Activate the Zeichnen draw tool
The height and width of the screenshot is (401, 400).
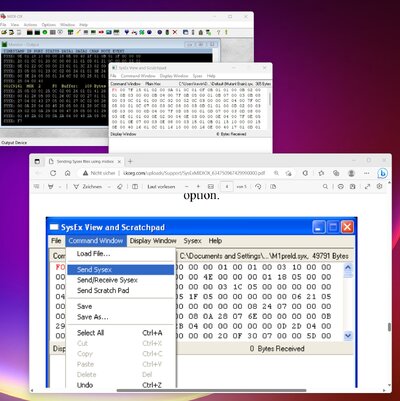[88, 186]
